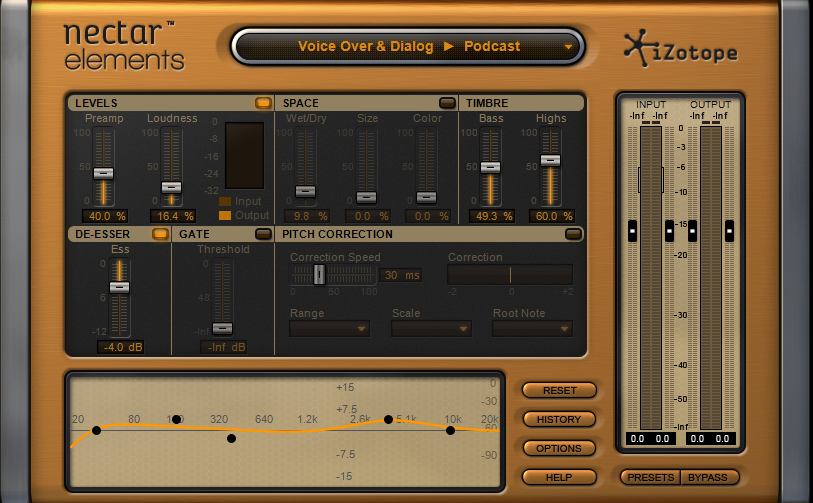Click the Preamp slider handle
The height and width of the screenshot is (503, 813).
click(x=103, y=173)
